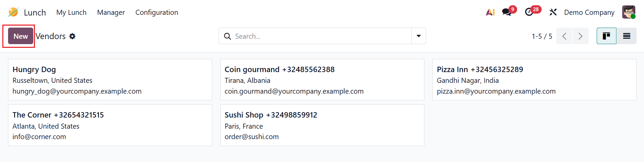This screenshot has width=644, height=162.
Task: Open the Manager menu
Action: [x=111, y=12]
